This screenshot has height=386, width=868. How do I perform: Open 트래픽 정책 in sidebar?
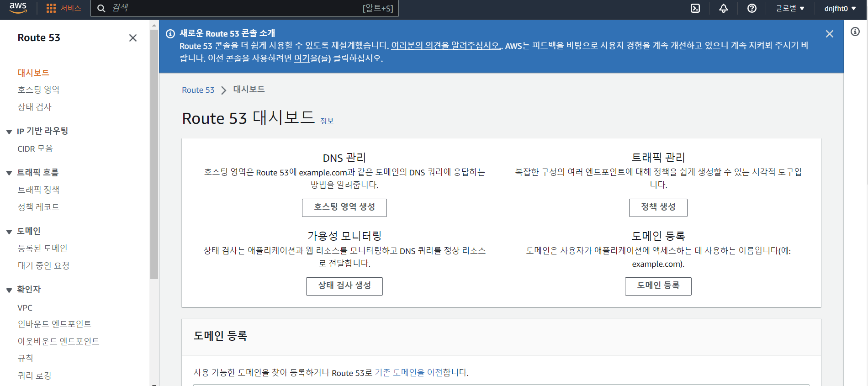click(x=39, y=190)
